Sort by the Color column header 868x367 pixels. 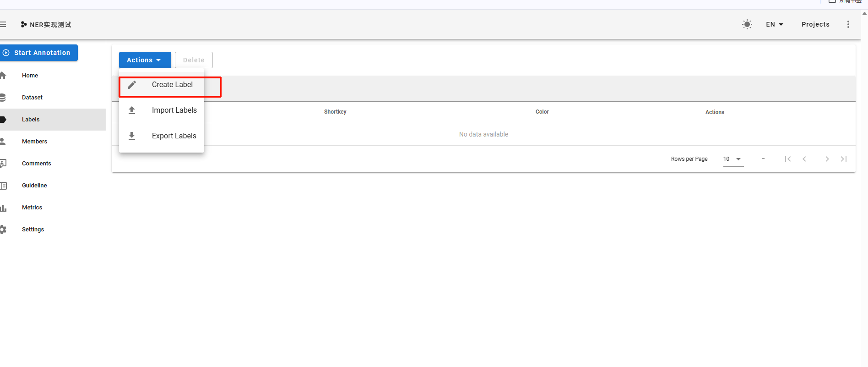click(542, 112)
